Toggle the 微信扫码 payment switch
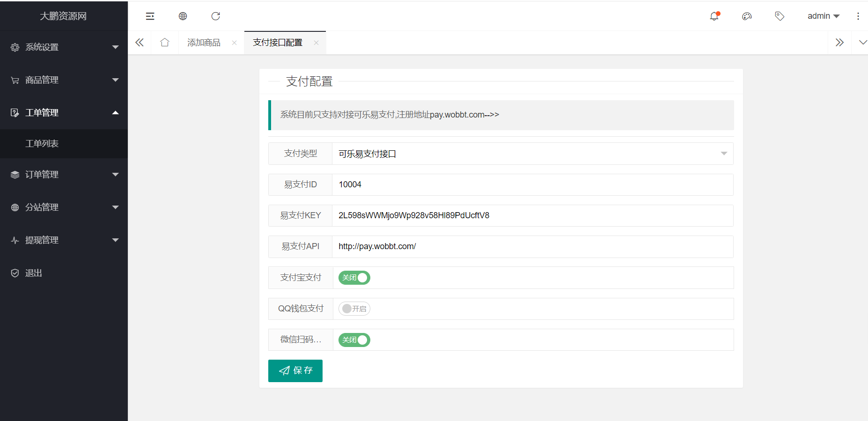 tap(354, 340)
